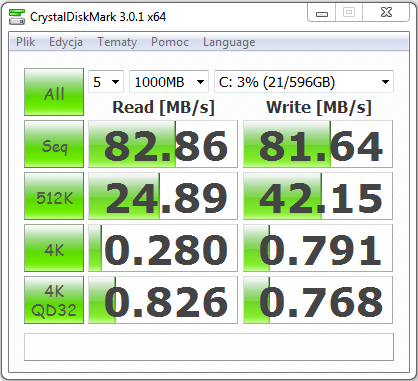This screenshot has height=381, width=418.
Task: Open the Language menu
Action: [229, 42]
